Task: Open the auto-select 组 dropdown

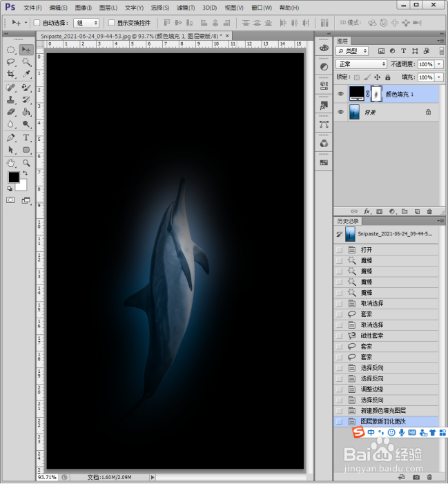Action: point(86,23)
